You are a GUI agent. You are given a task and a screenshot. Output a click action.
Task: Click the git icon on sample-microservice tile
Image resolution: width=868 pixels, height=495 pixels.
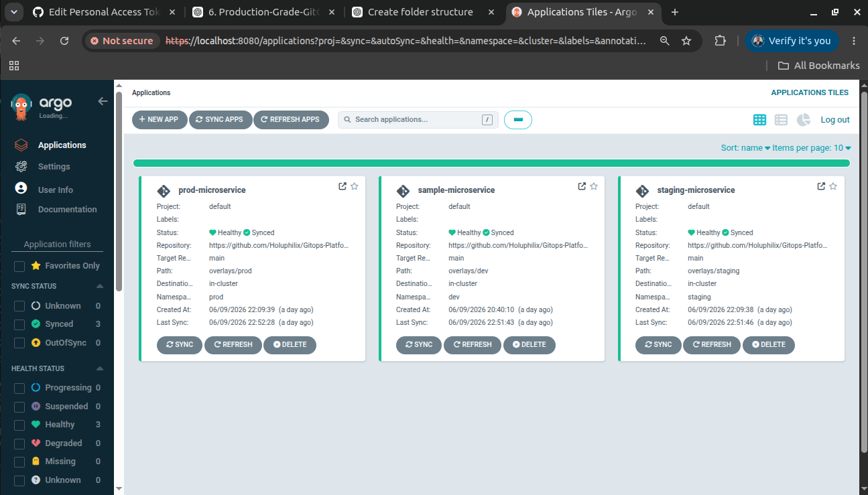[x=402, y=190]
